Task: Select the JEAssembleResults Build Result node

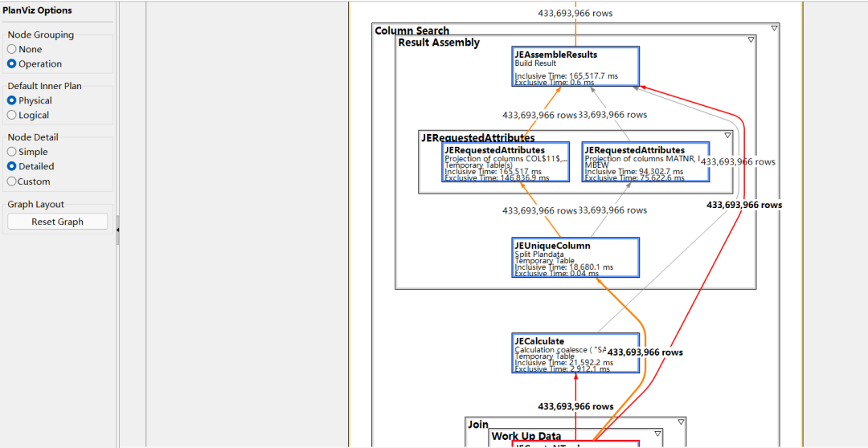Action: point(575,67)
